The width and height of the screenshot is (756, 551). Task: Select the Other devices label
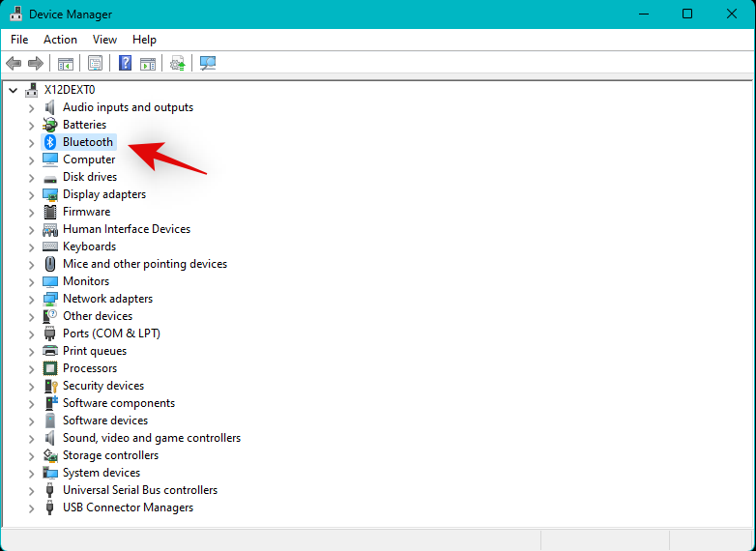pos(98,316)
